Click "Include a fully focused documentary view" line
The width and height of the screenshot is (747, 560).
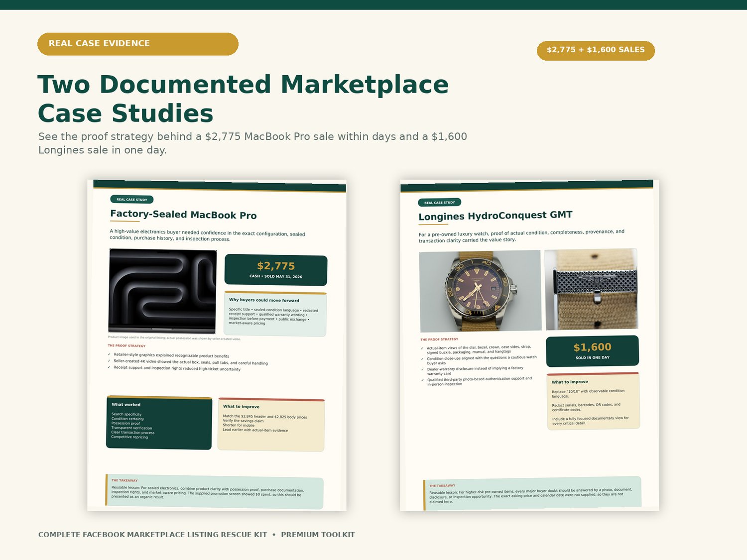pos(590,421)
